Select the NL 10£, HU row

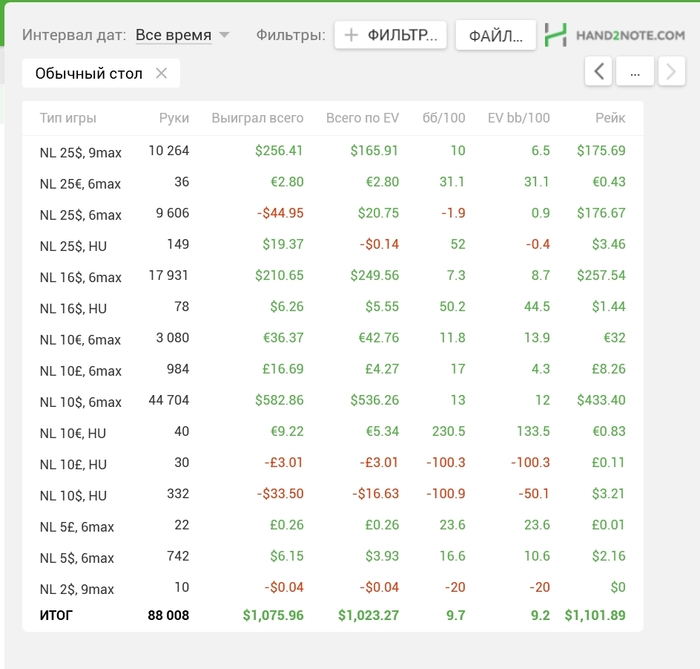[333, 463]
